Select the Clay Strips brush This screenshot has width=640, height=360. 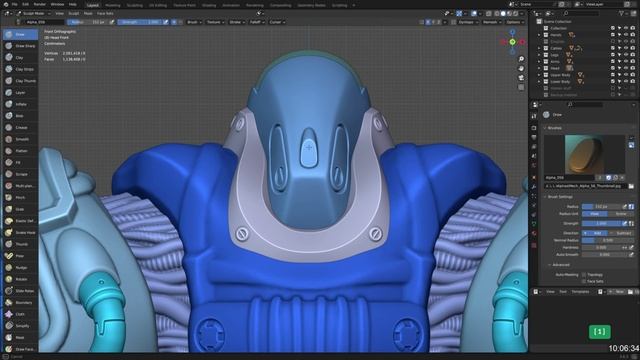coord(20,69)
